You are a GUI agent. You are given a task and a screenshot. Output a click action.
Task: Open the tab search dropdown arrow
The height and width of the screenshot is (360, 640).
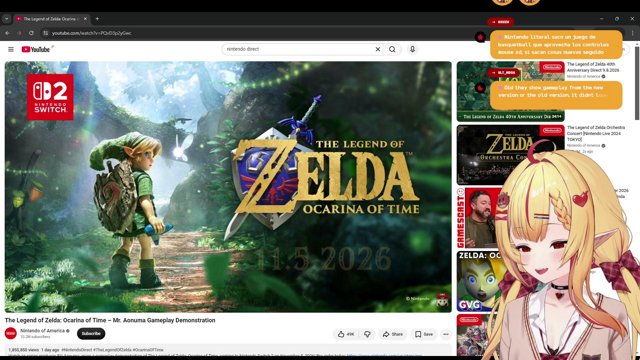6,19
